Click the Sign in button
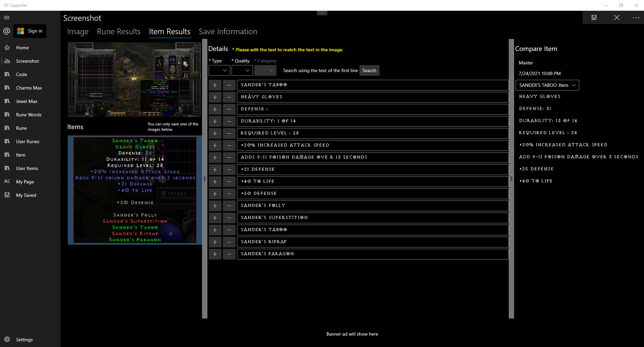This screenshot has width=644, height=347. (30, 31)
